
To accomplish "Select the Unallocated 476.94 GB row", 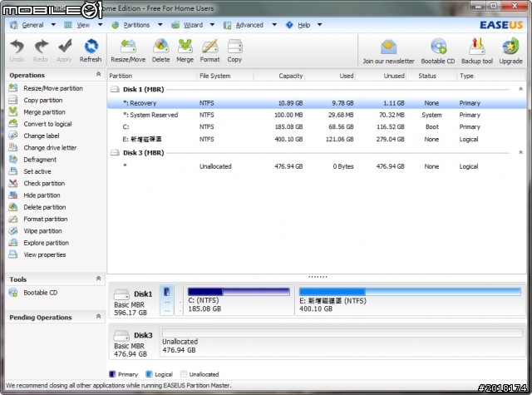I will click(x=316, y=166).
